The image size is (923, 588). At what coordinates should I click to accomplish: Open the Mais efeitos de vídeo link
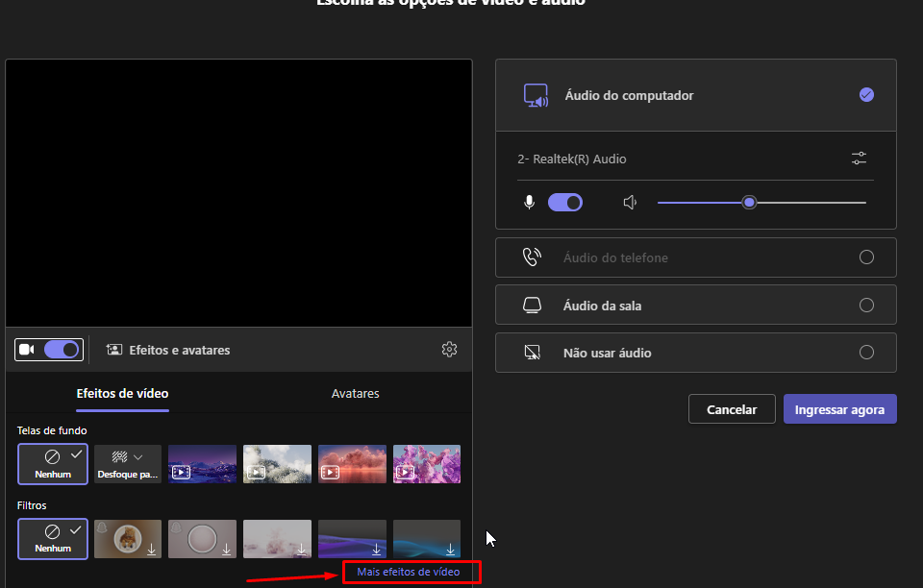[409, 573]
